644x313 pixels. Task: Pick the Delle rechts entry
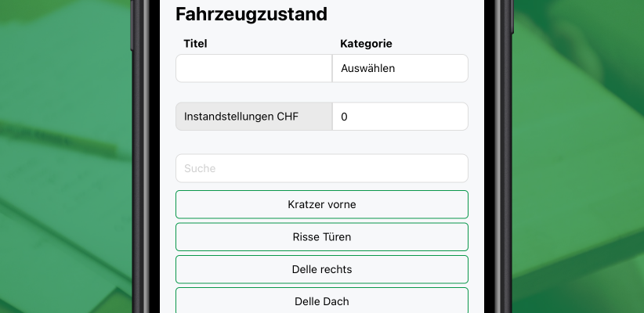pos(321,269)
